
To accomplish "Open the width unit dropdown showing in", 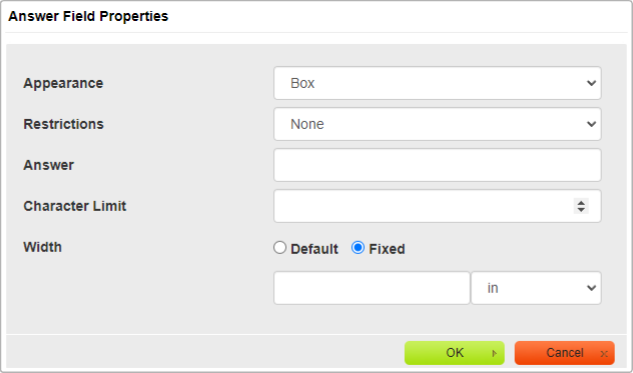I will tap(536, 288).
